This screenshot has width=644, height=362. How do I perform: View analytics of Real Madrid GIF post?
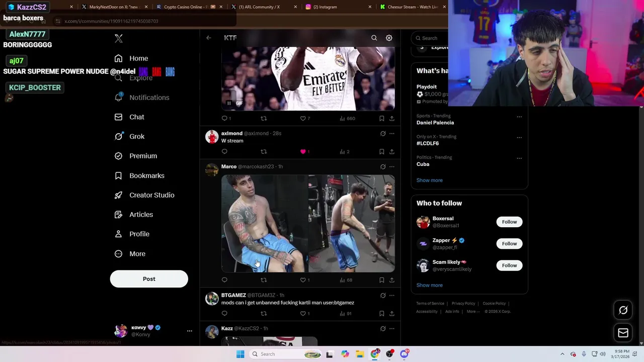pos(347,119)
